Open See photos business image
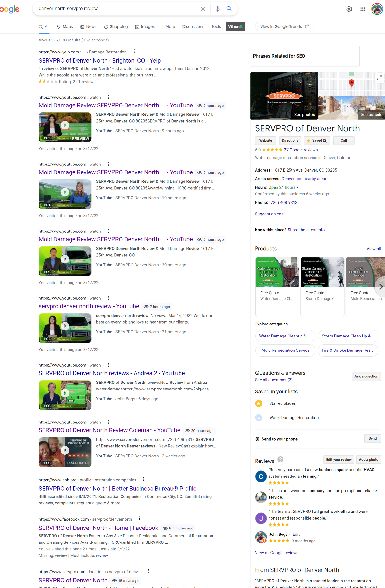Screen dimensions: 385x588 (284, 96)
